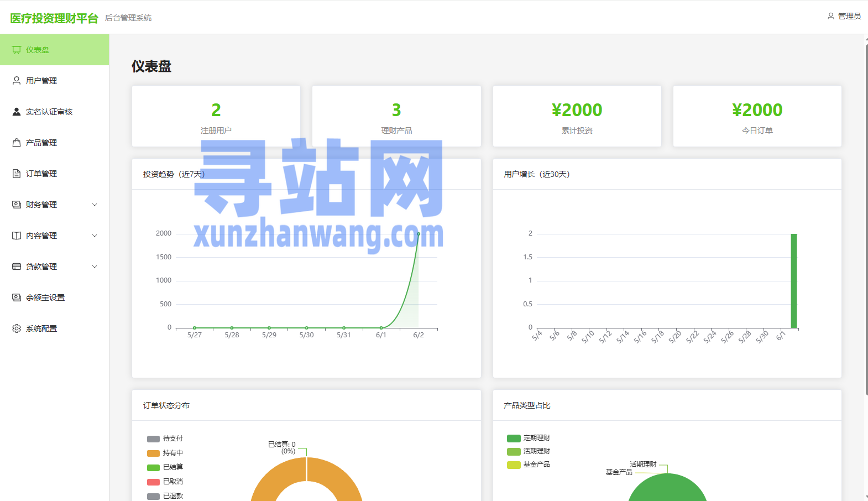868x501 pixels.
Task: Expand the 财务管理 submenu chevron
Action: [95, 205]
